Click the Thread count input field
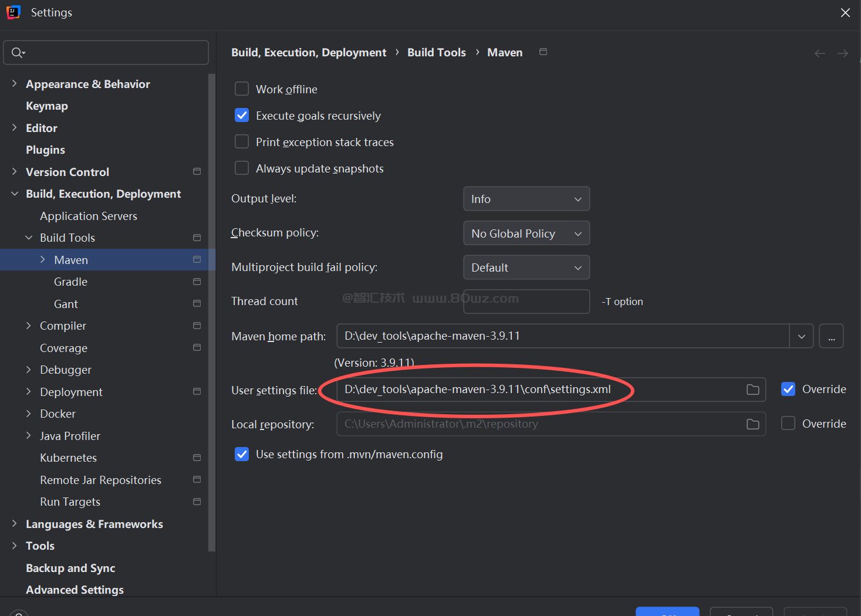This screenshot has height=616, width=861. click(x=526, y=302)
